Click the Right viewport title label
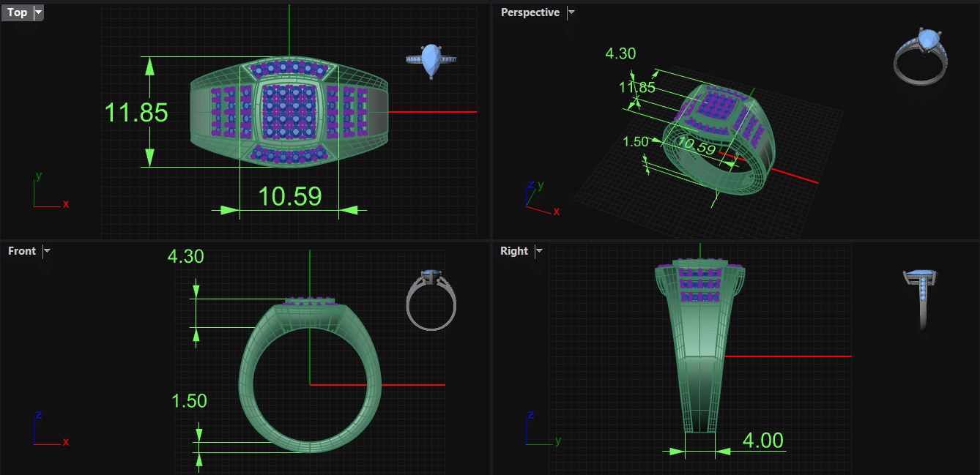Viewport: 980px width, 475px height. pos(514,251)
